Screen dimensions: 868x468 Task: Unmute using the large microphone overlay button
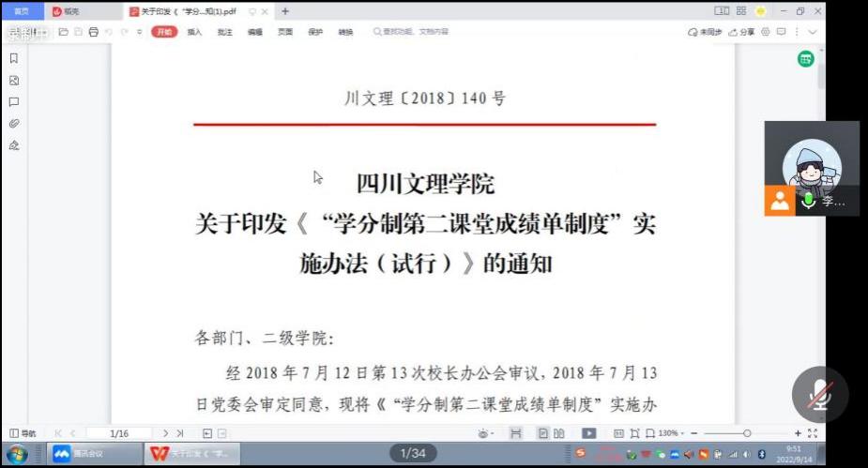pyautogui.click(x=820, y=395)
